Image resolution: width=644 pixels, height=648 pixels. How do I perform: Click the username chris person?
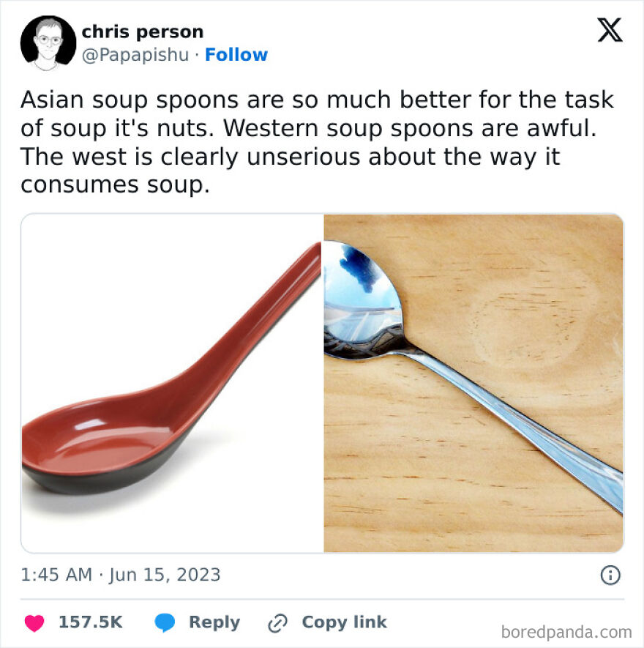(x=144, y=31)
